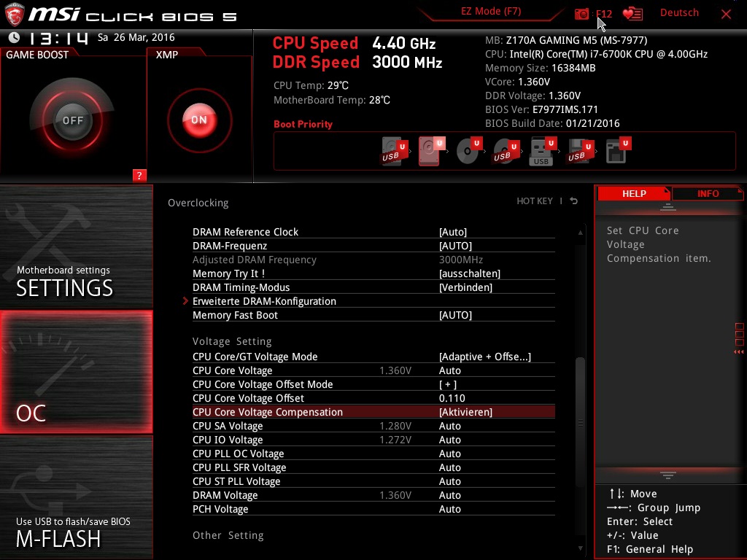747x560 pixels.
Task: Open the DRAM-Frequenz [AUTO] option
Action: [373, 246]
